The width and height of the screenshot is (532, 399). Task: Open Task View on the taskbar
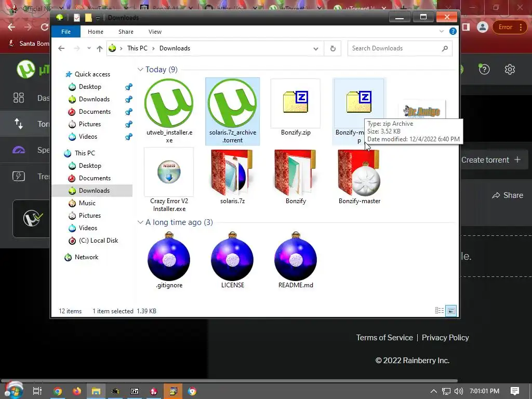(x=37, y=391)
